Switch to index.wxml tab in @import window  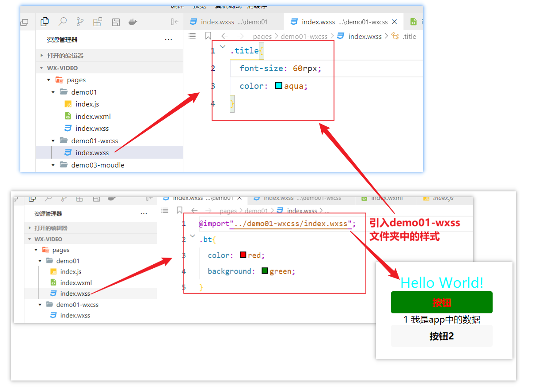click(382, 198)
